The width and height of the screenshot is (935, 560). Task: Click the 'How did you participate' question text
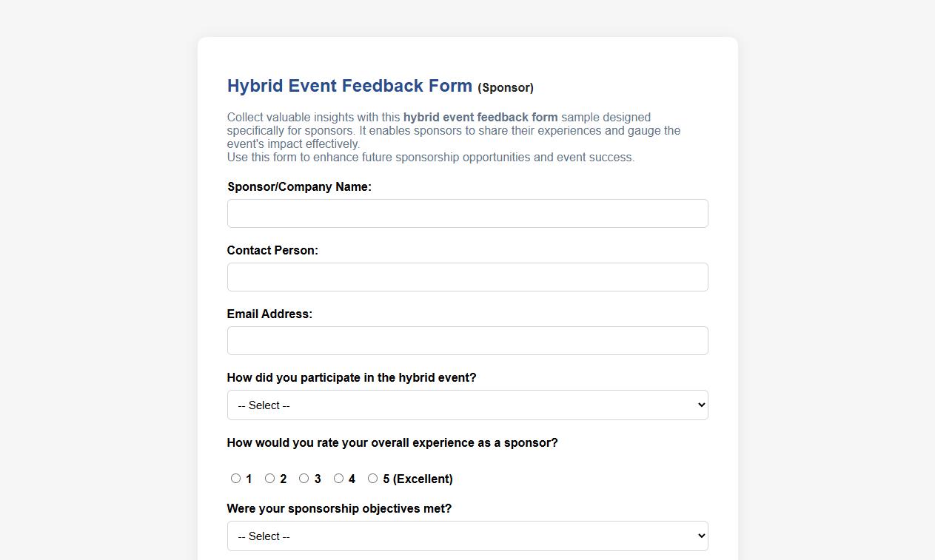352,377
